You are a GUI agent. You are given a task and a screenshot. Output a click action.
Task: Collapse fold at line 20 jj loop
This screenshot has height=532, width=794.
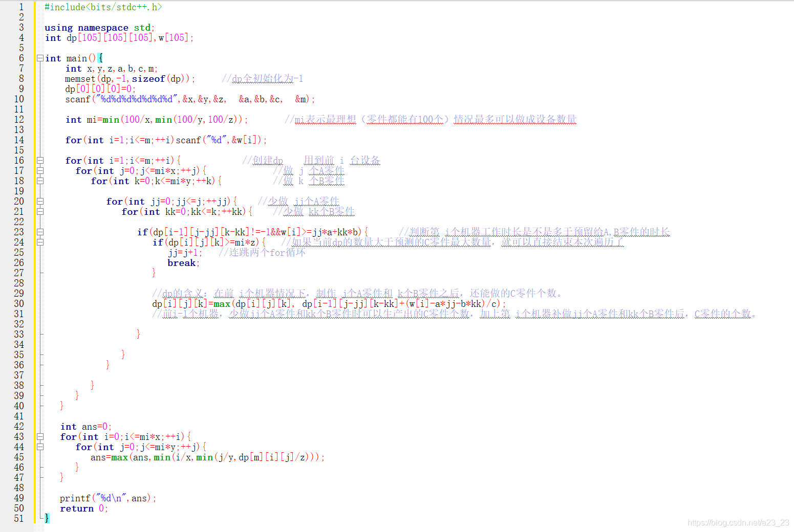[40, 202]
